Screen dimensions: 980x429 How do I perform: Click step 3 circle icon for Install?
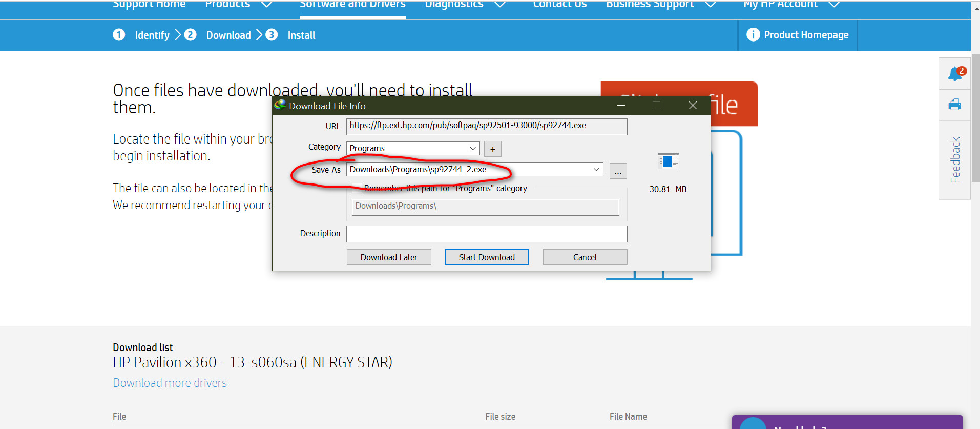(272, 34)
